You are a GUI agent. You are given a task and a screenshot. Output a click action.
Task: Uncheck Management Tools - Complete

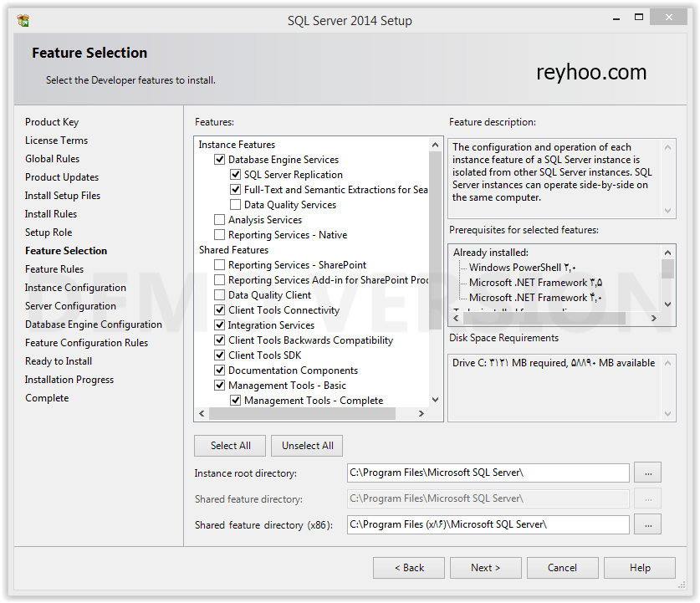coord(235,401)
